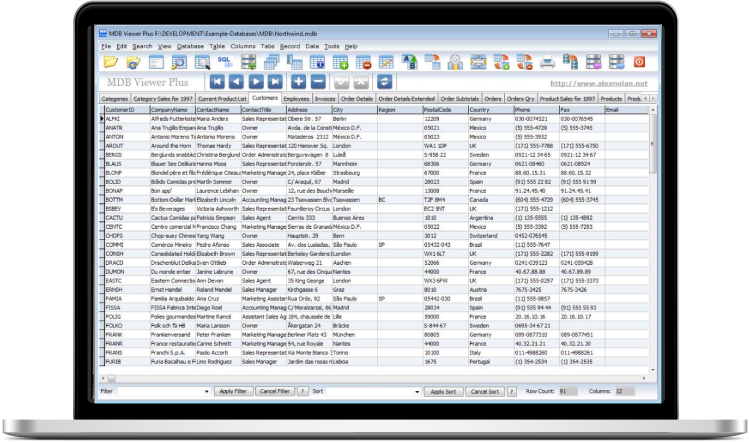
Task: Switch to the Employees tab
Action: [x=295, y=100]
